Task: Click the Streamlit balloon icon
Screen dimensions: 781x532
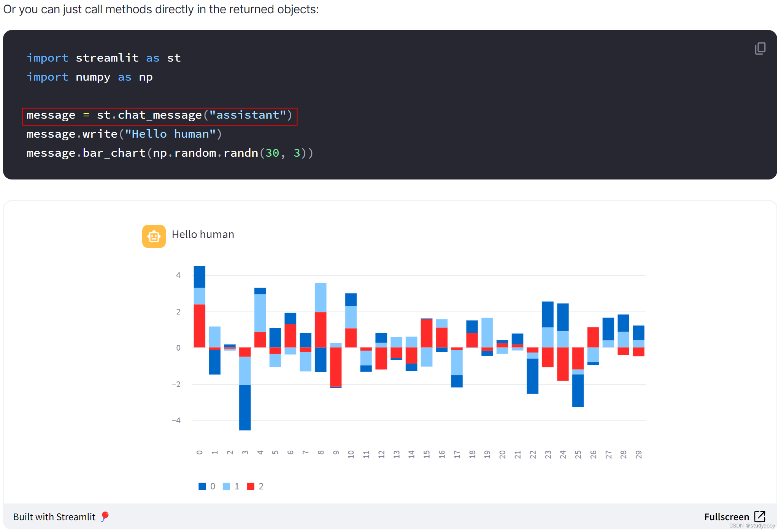Action: (105, 516)
